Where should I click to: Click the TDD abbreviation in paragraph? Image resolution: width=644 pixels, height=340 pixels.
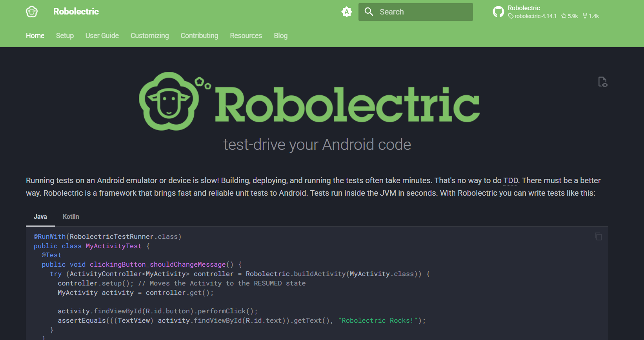pos(511,180)
